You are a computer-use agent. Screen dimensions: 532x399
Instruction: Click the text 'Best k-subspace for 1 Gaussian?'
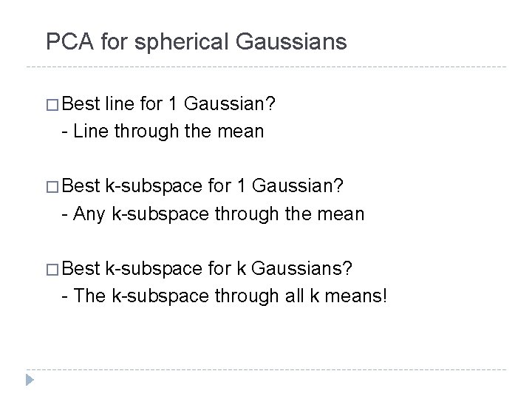[202, 186]
